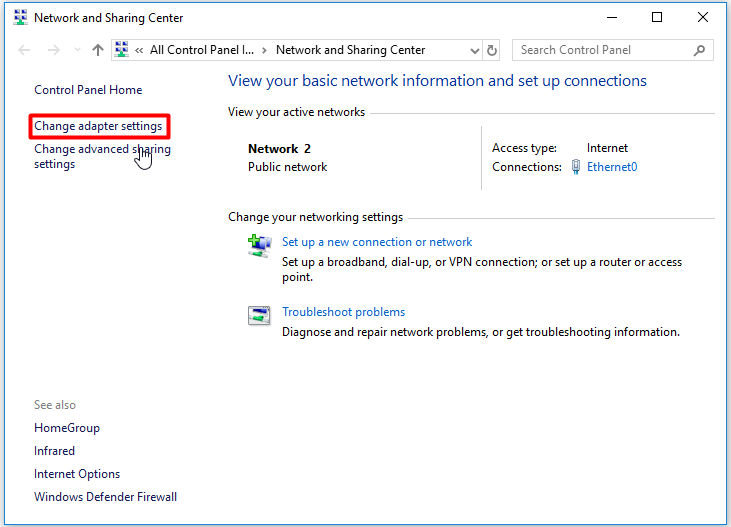Open Control Panel Home
Viewport: 731px width, 527px height.
[x=88, y=90]
